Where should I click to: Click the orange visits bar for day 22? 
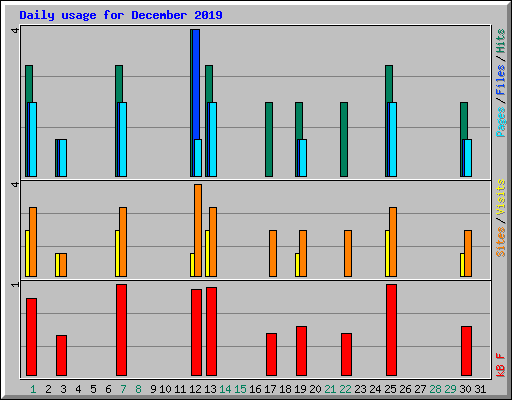(348, 253)
